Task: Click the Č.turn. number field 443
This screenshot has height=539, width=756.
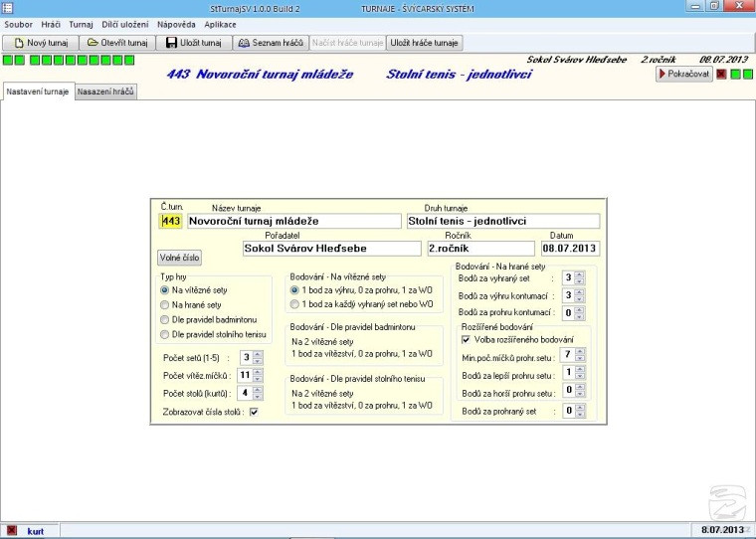Action: (171, 222)
